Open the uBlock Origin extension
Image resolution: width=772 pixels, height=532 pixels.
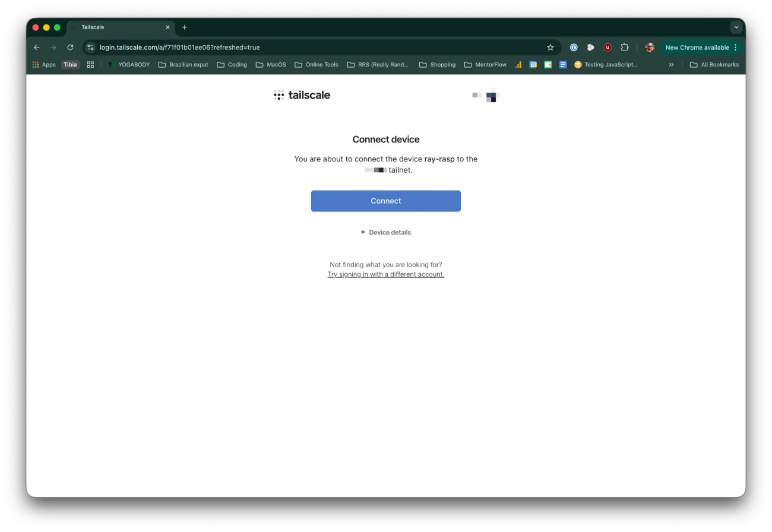pyautogui.click(x=608, y=47)
